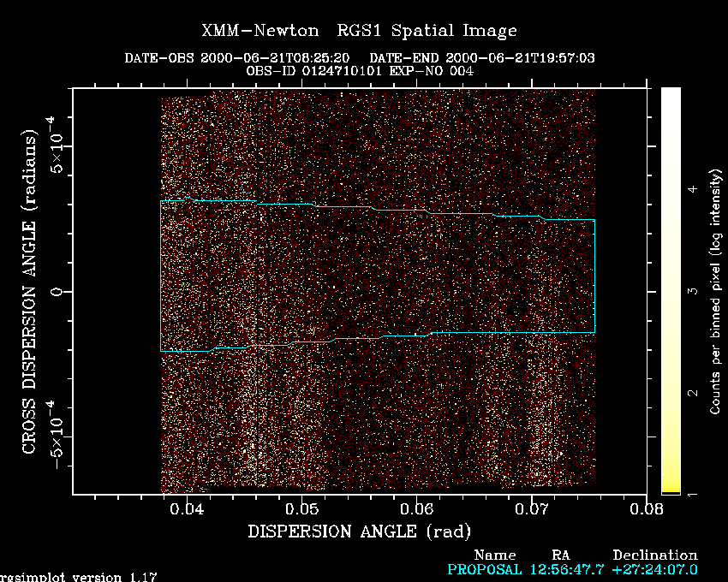Viewport: 728px width, 582px height.
Task: Click y-axis tick label −5×10⁻⁴
Action: point(56,436)
